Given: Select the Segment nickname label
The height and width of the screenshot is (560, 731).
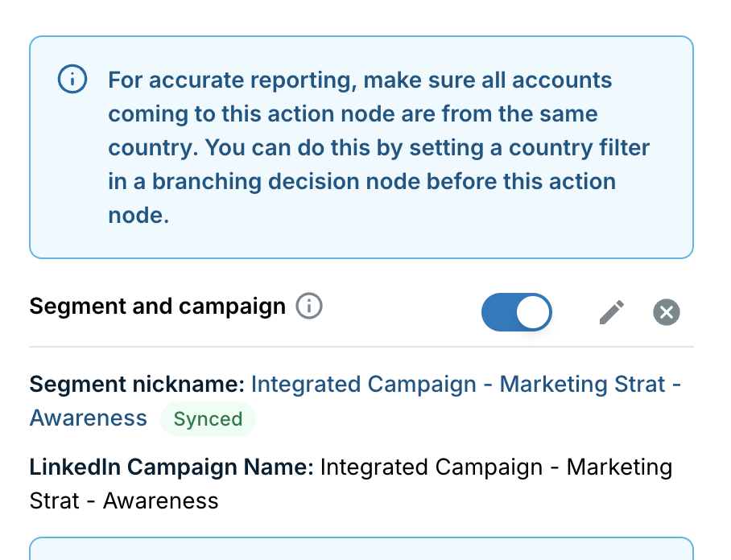Looking at the screenshot, I should (x=137, y=385).
